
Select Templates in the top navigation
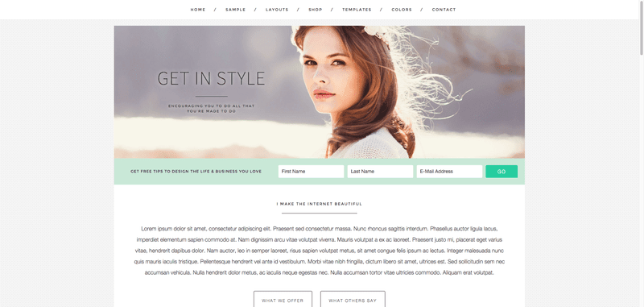click(x=357, y=10)
